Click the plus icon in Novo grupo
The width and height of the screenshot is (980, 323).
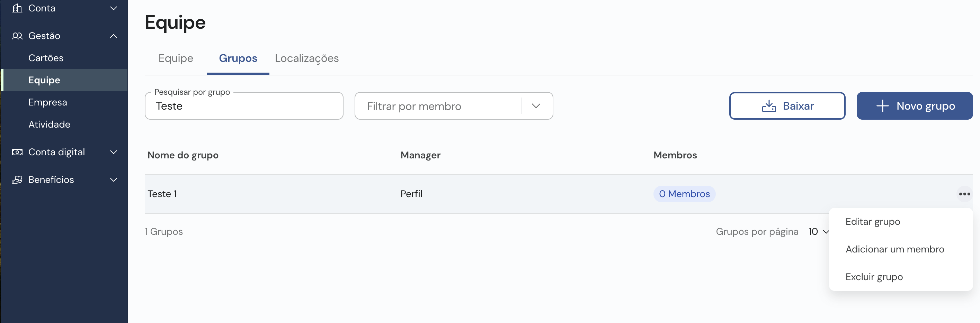point(882,106)
